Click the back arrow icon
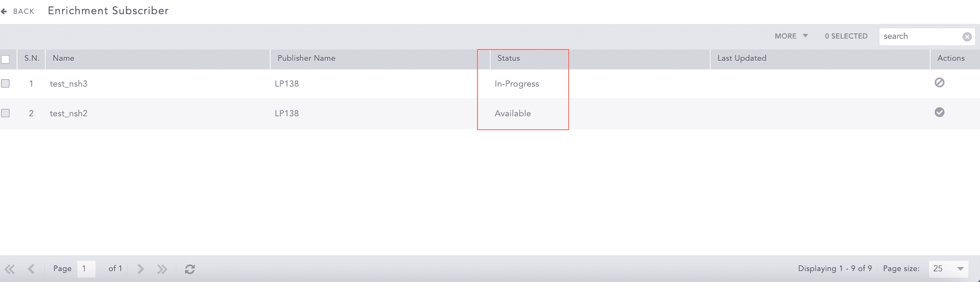The height and width of the screenshot is (282, 980). pos(4,11)
